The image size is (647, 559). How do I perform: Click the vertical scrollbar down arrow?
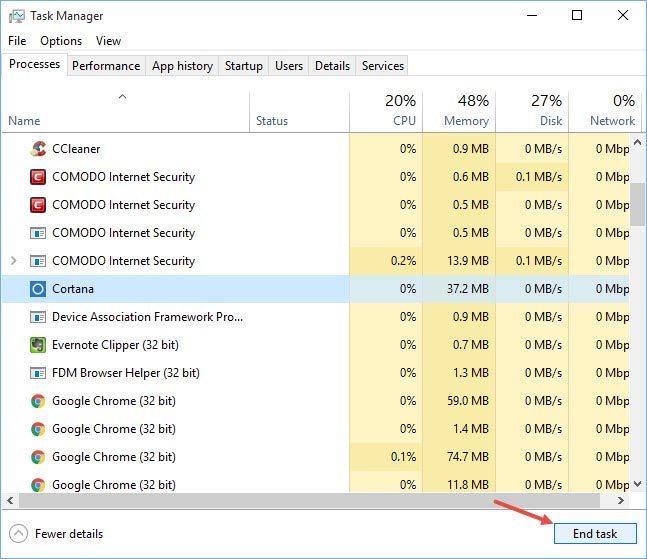pyautogui.click(x=638, y=484)
